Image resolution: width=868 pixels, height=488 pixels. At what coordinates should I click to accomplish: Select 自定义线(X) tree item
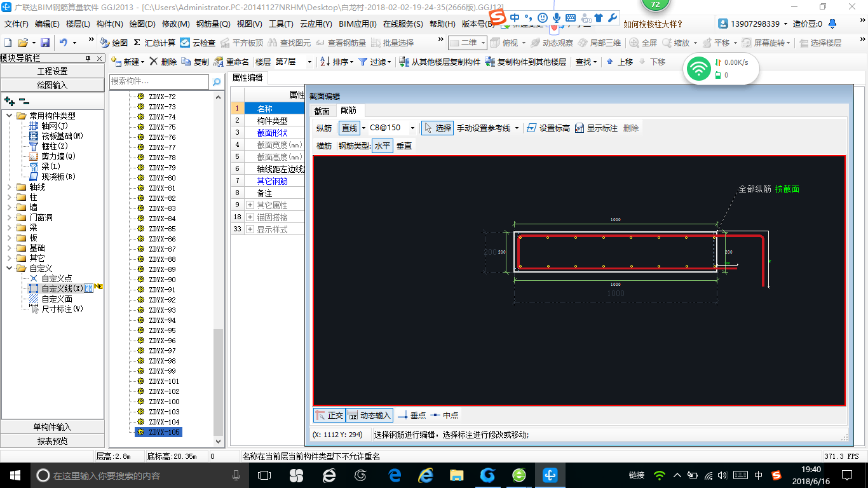(62, 288)
